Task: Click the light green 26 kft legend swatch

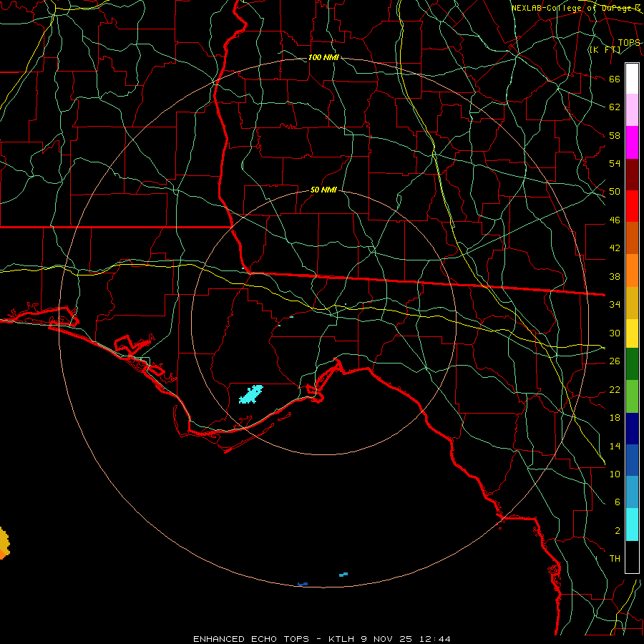Action: click(x=632, y=396)
